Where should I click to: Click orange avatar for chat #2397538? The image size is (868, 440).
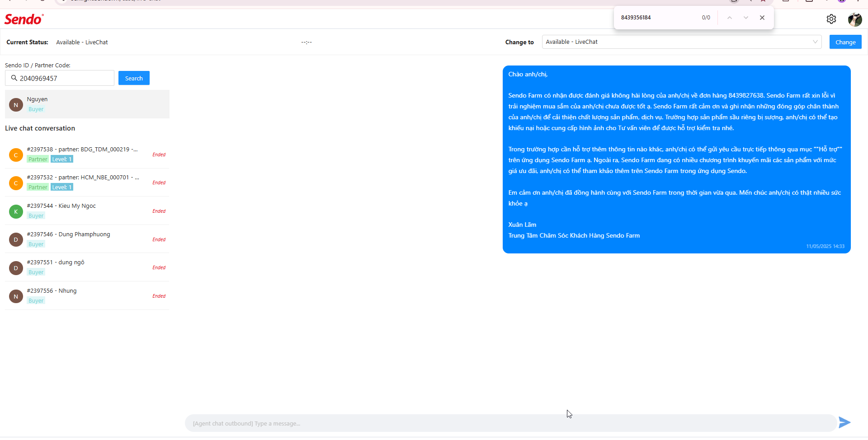16,155
